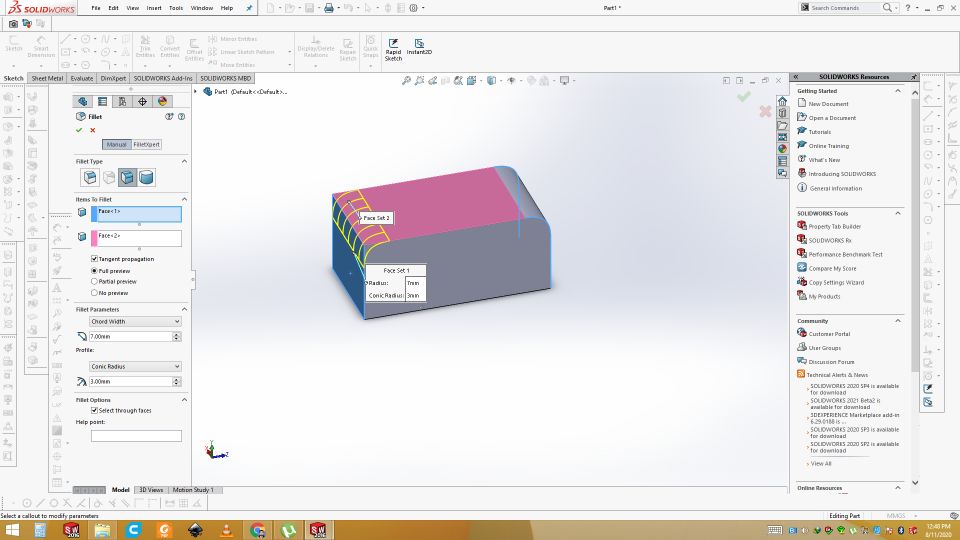
Task: Click the Face<2> pink selection box
Action: pyautogui.click(x=136, y=238)
